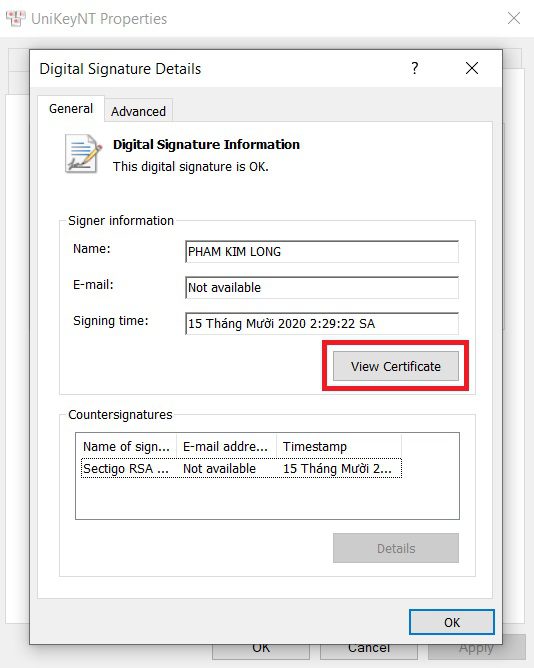Click the signed document certificate icon
The width and height of the screenshot is (534, 668).
[x=83, y=153]
